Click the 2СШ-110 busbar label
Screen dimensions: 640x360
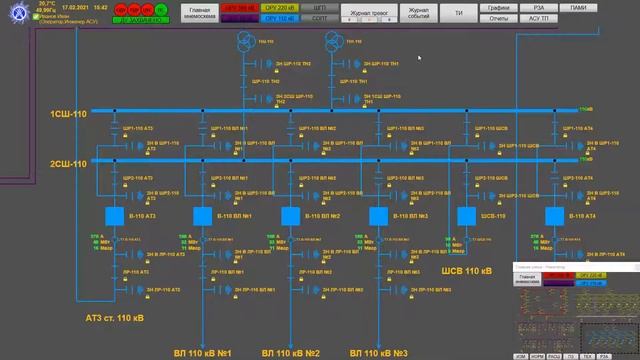[69, 164]
